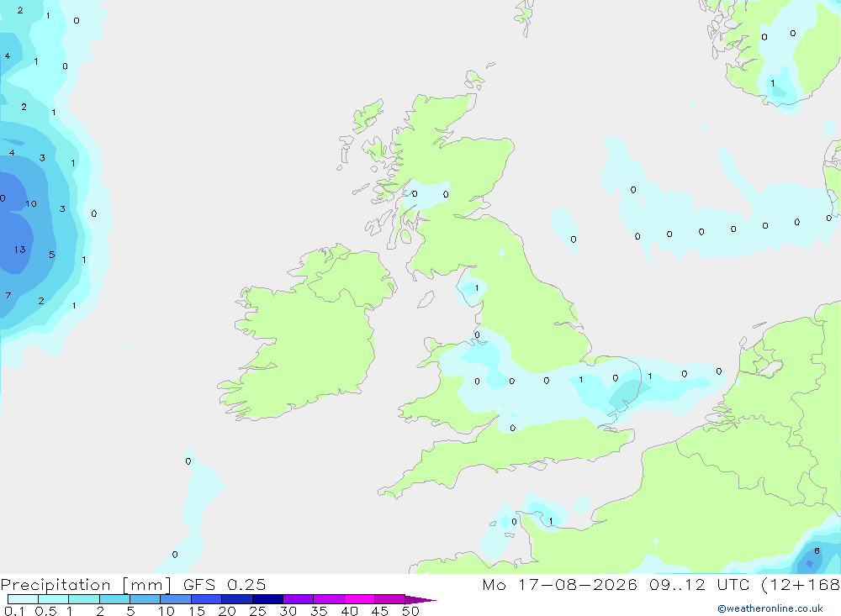Select the 2–5 mm legend color swatch

pos(114,599)
